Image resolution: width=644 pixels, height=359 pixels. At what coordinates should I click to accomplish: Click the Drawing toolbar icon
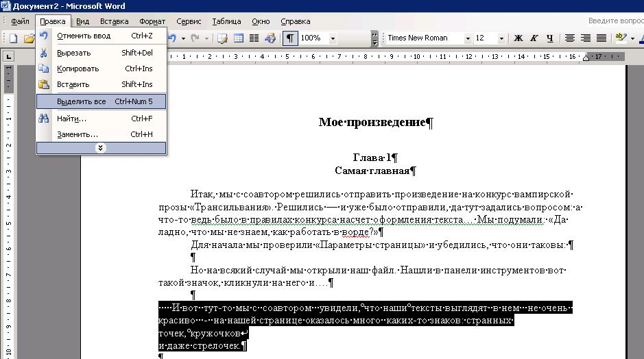click(x=270, y=38)
